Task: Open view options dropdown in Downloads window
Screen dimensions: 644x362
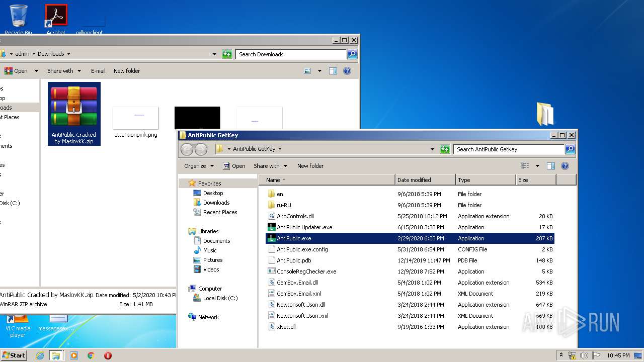Action: click(319, 71)
